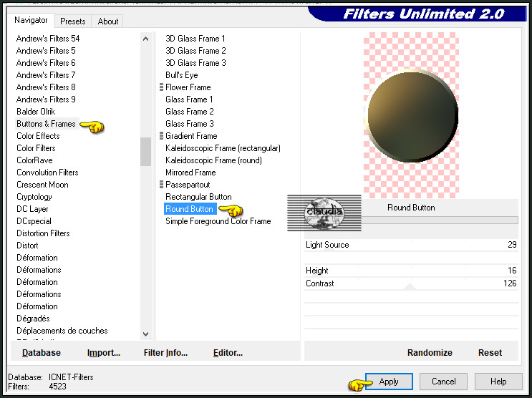The image size is (532, 398).
Task: Select Distortion Filters category
Action: coord(43,233)
